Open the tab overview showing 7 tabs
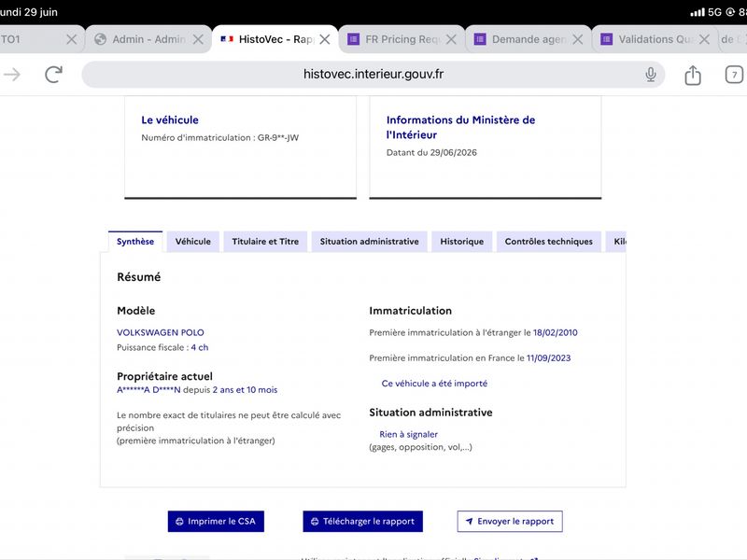 734,75
